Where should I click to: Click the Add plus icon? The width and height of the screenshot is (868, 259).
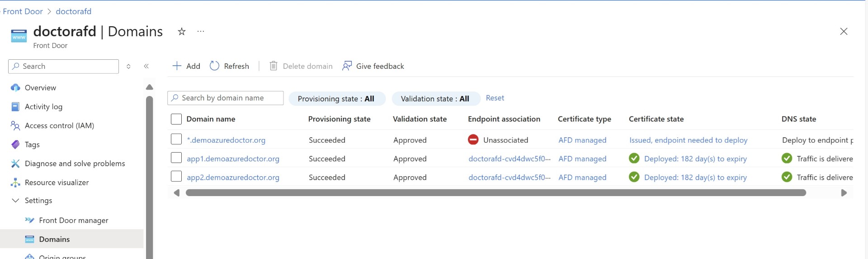tap(177, 66)
